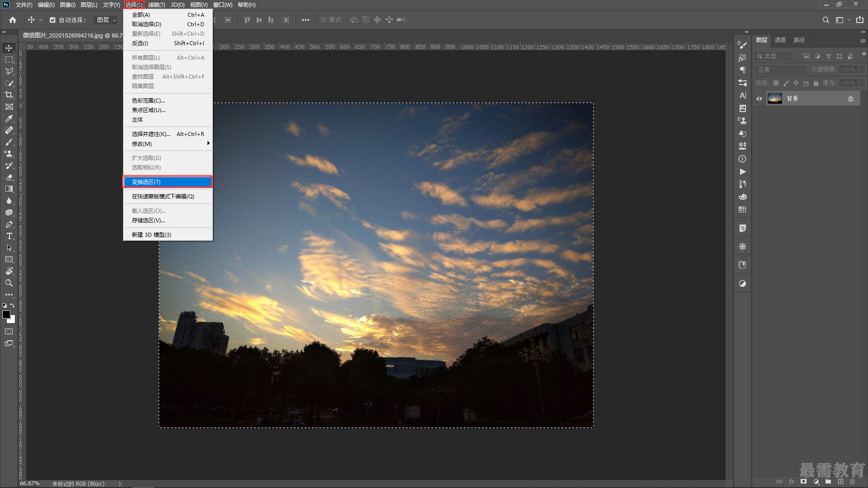Select the Horizontal Type tool

tap(9, 236)
